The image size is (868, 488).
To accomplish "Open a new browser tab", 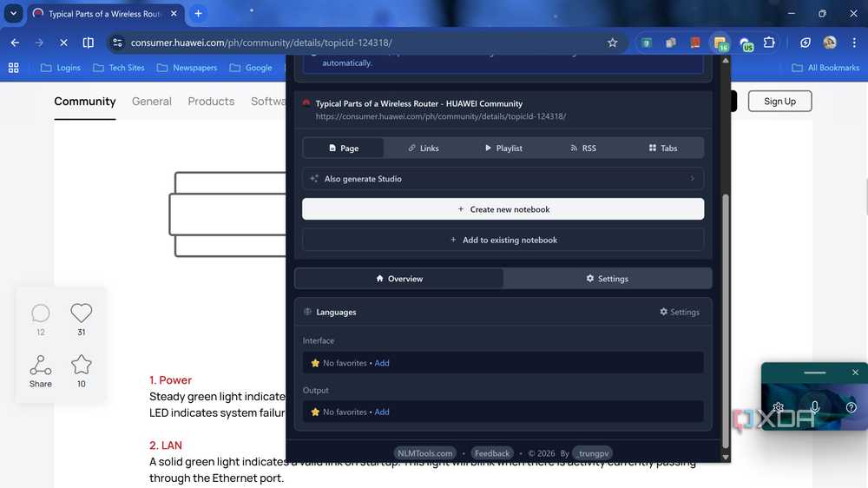I will 198,13.
